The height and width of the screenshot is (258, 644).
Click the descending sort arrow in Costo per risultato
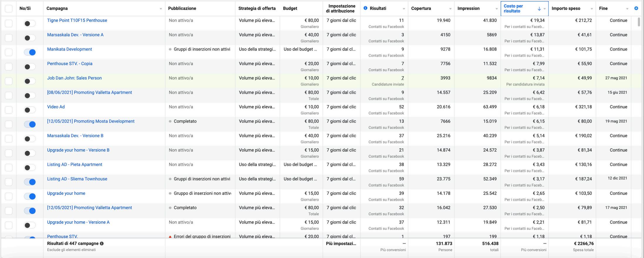coord(539,9)
